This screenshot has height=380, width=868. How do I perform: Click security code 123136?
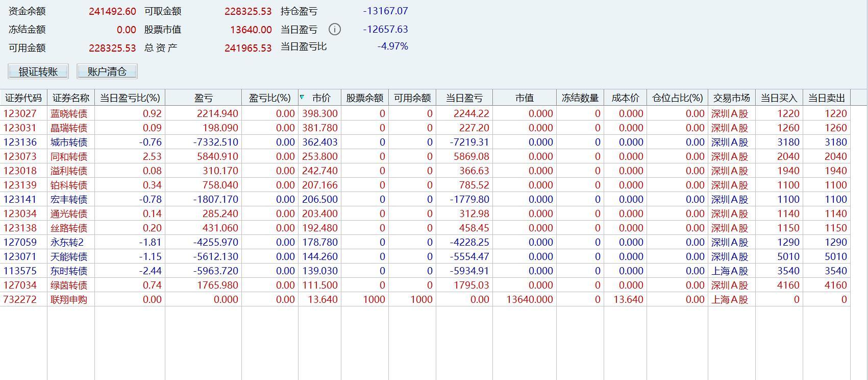pyautogui.click(x=20, y=142)
